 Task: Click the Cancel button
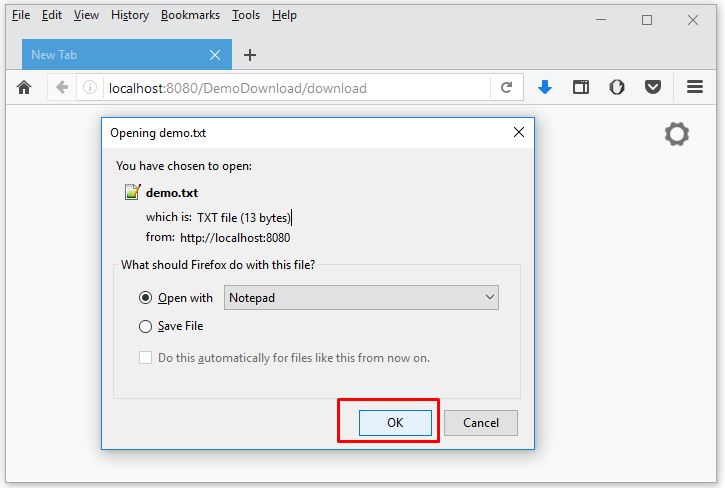click(481, 422)
